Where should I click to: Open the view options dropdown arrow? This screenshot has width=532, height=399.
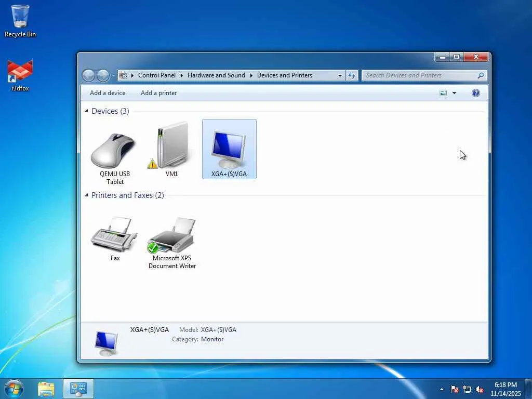(454, 93)
